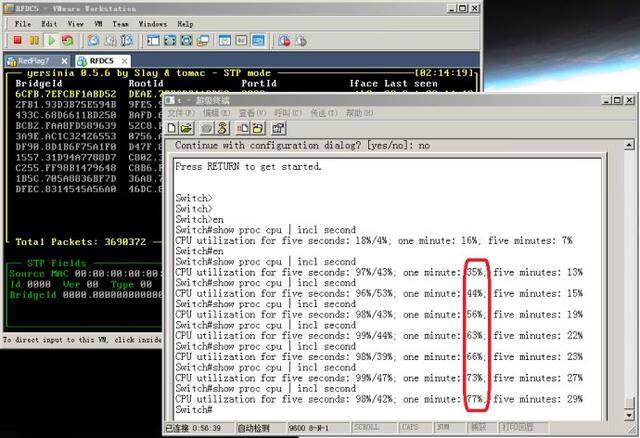The image size is (640, 438).
Task: Open the 查看 menu in HyperTerminal
Action: 252,113
